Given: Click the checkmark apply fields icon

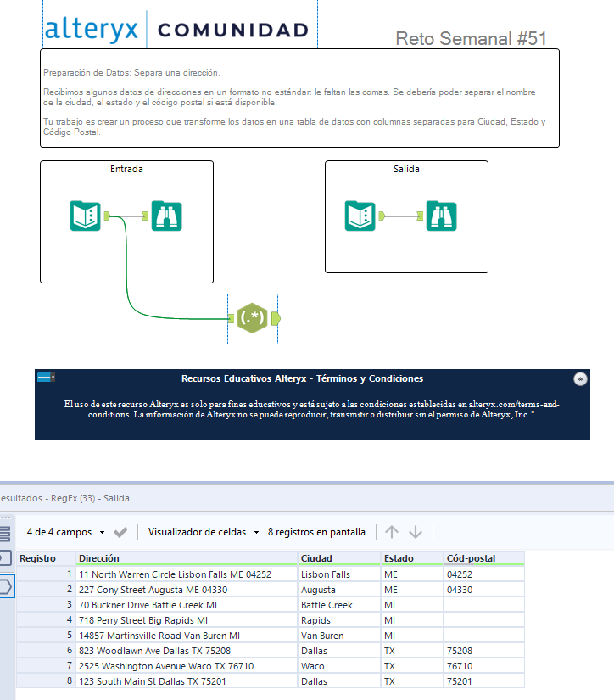Looking at the screenshot, I should (x=120, y=532).
